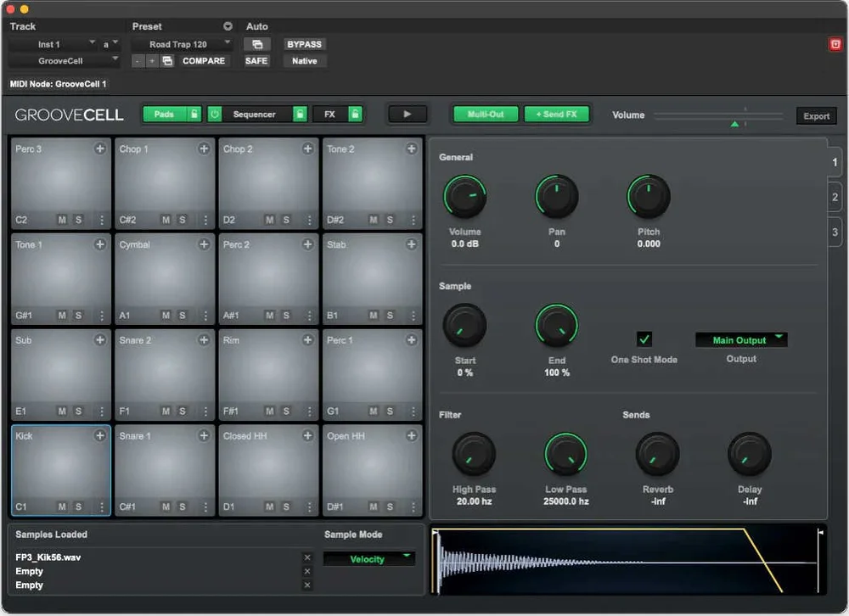This screenshot has height=616, width=849.
Task: Click the preset copy icon next to COMPARE
Action: pyautogui.click(x=167, y=60)
